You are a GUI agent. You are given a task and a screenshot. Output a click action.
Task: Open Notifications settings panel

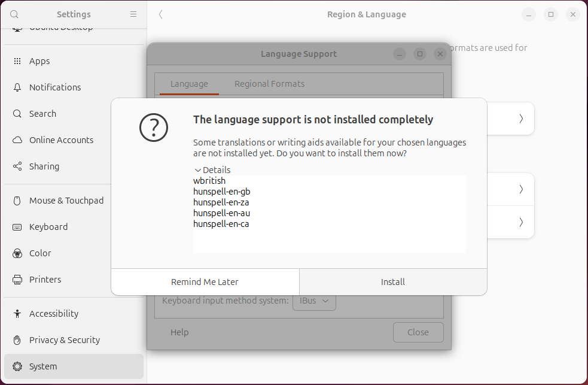[74, 87]
